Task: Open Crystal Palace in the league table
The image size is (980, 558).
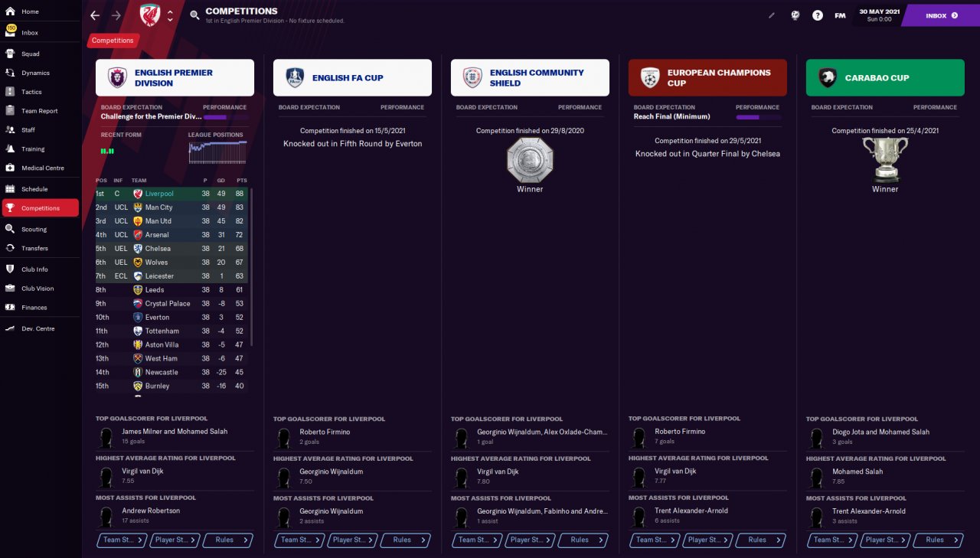Action: pos(172,304)
